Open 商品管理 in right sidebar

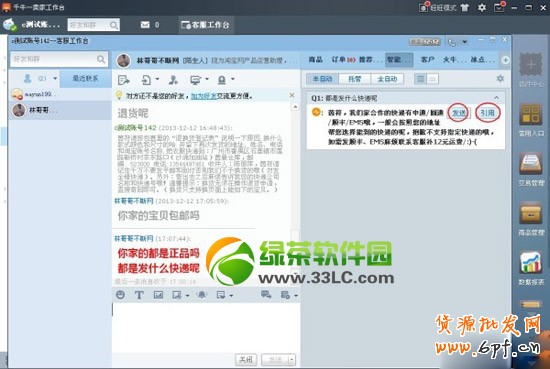click(x=531, y=219)
